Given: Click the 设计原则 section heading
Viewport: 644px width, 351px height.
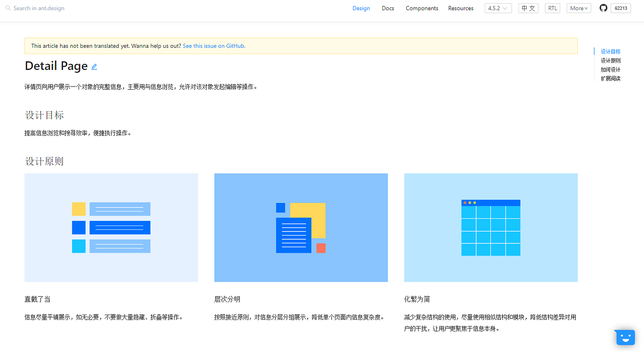Looking at the screenshot, I should tap(45, 161).
